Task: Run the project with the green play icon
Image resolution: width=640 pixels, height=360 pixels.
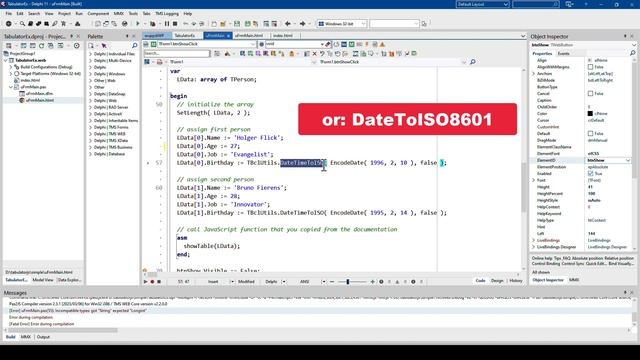Action: 138,24
